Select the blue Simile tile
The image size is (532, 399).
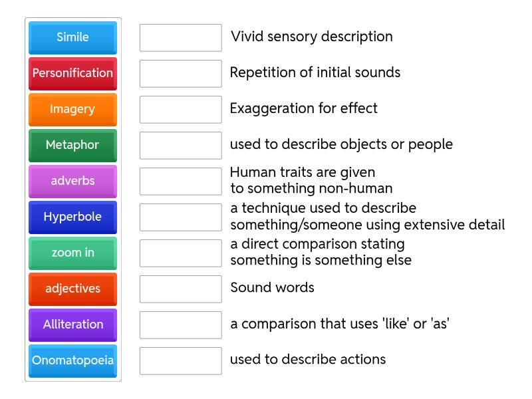(x=72, y=37)
